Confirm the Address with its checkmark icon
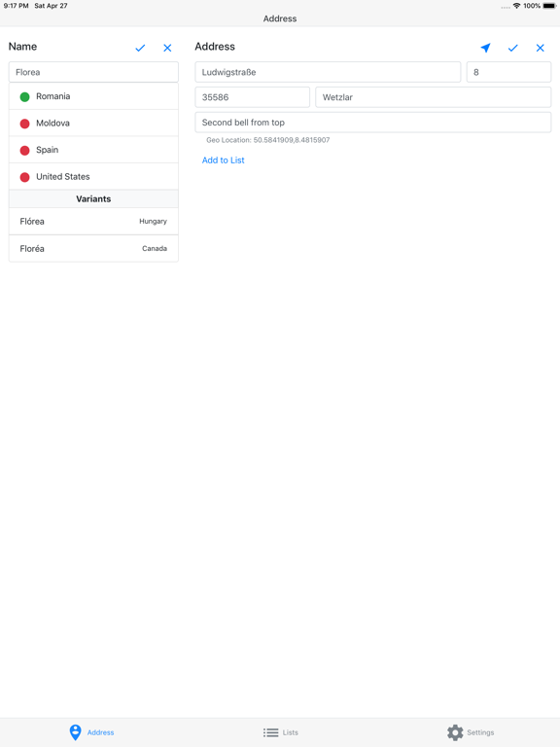 (x=513, y=48)
